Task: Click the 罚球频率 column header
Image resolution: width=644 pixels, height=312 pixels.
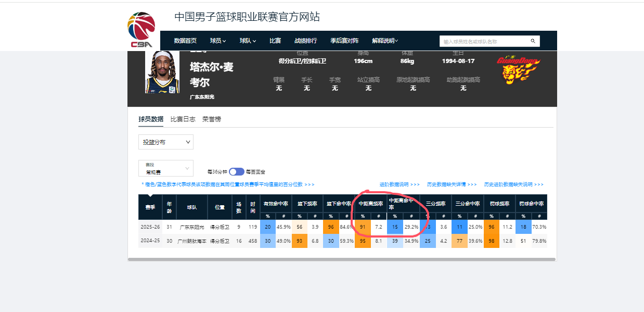Action: [x=499, y=204]
